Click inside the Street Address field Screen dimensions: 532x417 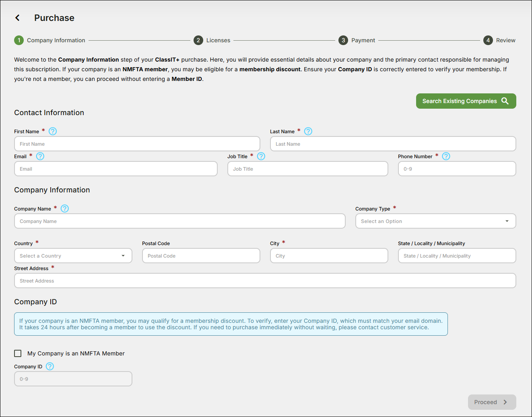pos(265,281)
